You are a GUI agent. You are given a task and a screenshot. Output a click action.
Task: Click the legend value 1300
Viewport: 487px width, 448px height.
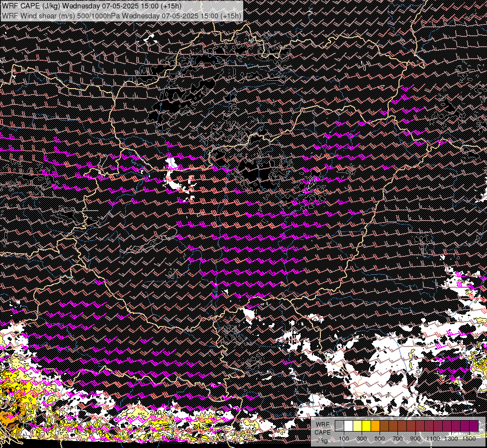click(451, 439)
